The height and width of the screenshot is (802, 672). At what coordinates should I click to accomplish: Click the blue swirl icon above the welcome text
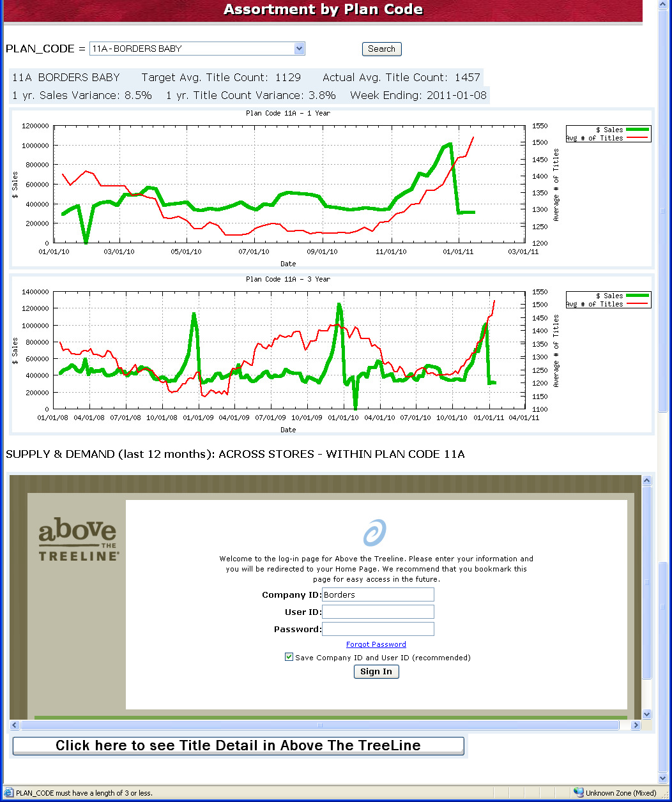click(375, 533)
